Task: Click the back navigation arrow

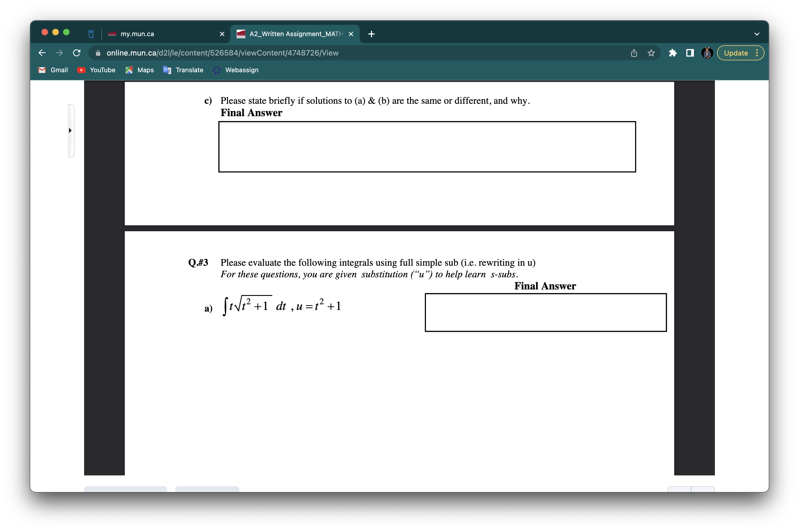Action: pos(42,53)
